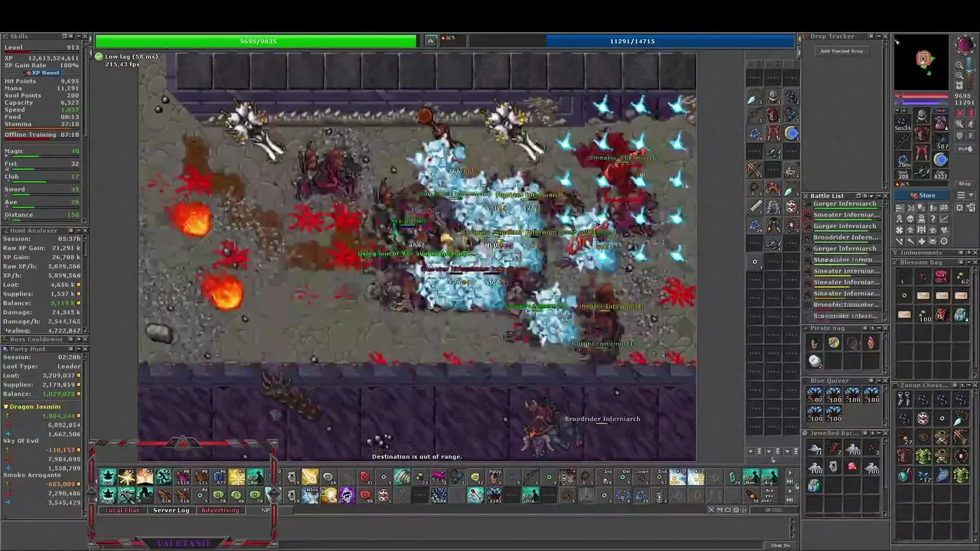Zoom out the minimap
The image size is (980, 551).
pos(959,64)
